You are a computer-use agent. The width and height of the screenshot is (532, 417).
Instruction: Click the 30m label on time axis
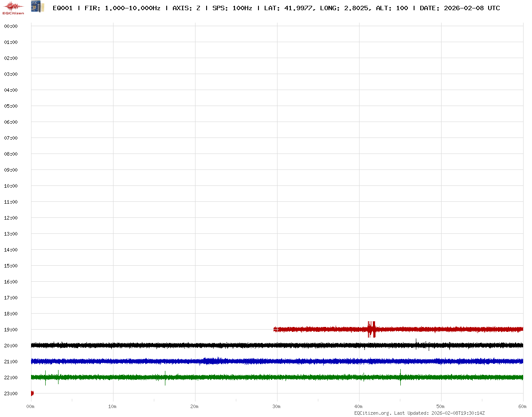click(x=276, y=406)
